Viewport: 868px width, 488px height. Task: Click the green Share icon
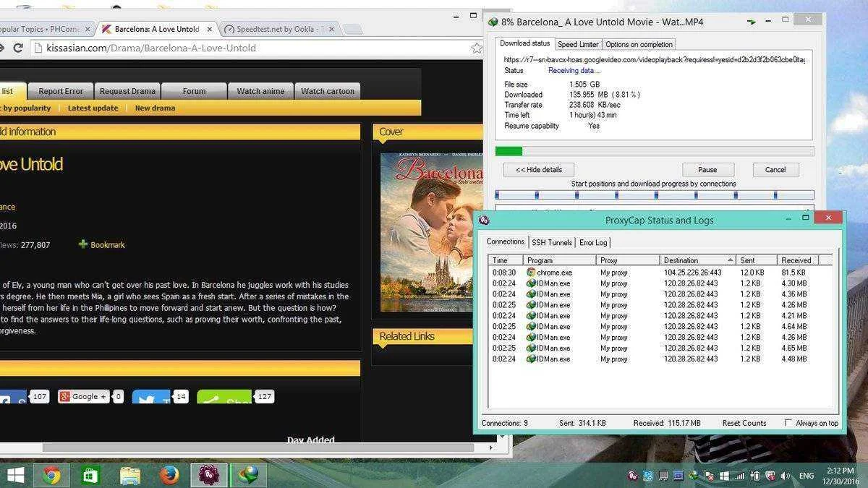224,397
